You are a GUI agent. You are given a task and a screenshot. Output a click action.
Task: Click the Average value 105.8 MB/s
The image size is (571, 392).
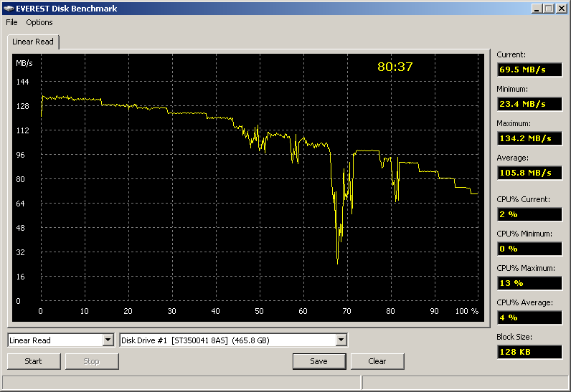tap(529, 173)
